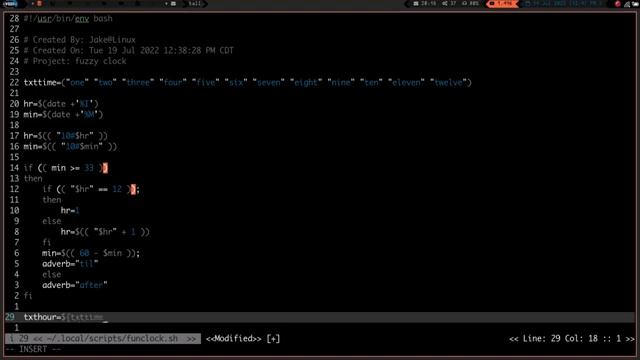
Task: Click the red circular tray icon
Action: point(618,4)
